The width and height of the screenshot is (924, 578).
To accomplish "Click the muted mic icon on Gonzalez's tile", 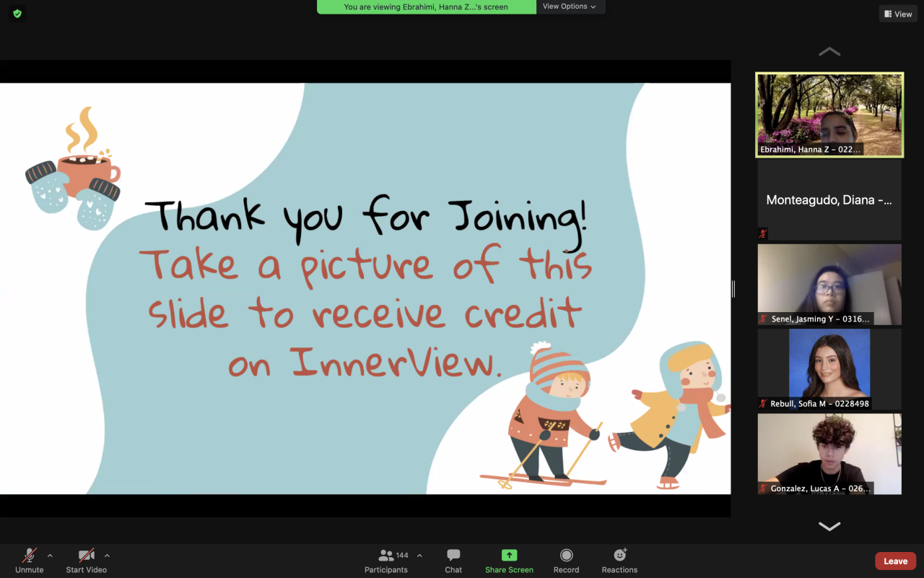I will click(763, 488).
